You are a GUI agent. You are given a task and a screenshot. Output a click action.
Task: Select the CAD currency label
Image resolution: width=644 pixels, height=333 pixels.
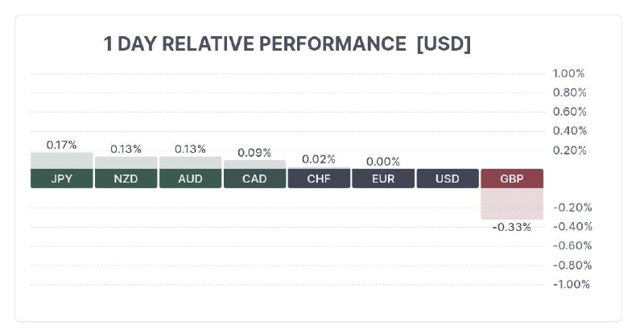(254, 179)
